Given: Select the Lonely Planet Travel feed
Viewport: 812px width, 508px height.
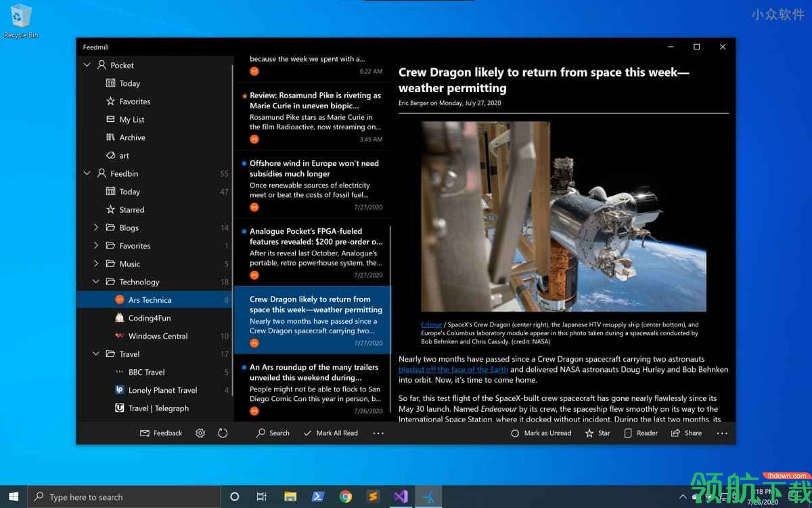Looking at the screenshot, I should [x=154, y=390].
